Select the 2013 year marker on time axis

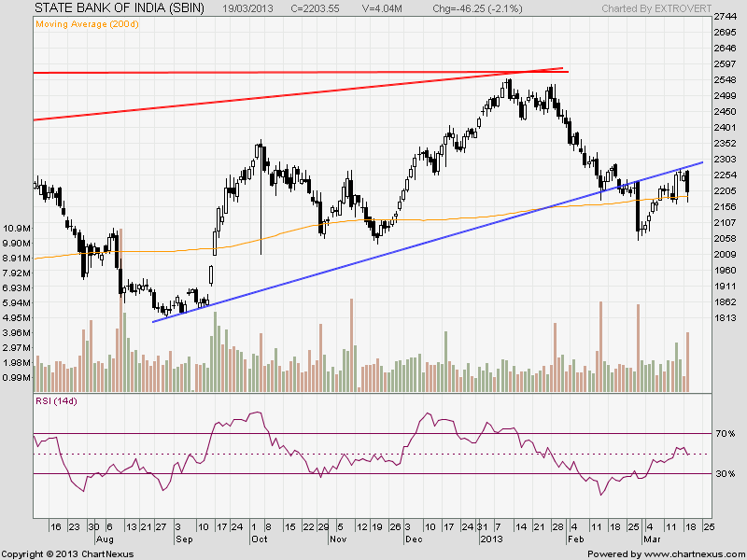(491, 539)
